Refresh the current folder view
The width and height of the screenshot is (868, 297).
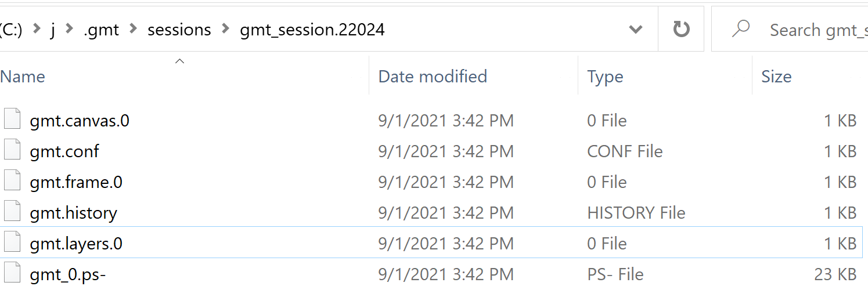click(680, 30)
